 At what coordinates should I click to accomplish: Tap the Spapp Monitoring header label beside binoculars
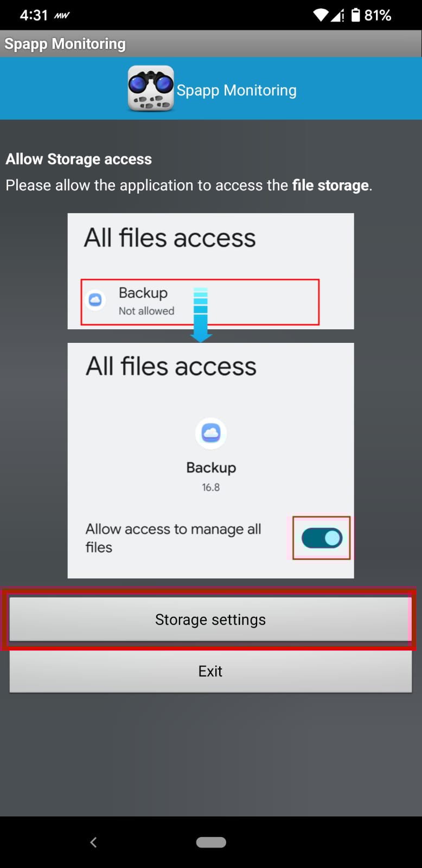(236, 90)
